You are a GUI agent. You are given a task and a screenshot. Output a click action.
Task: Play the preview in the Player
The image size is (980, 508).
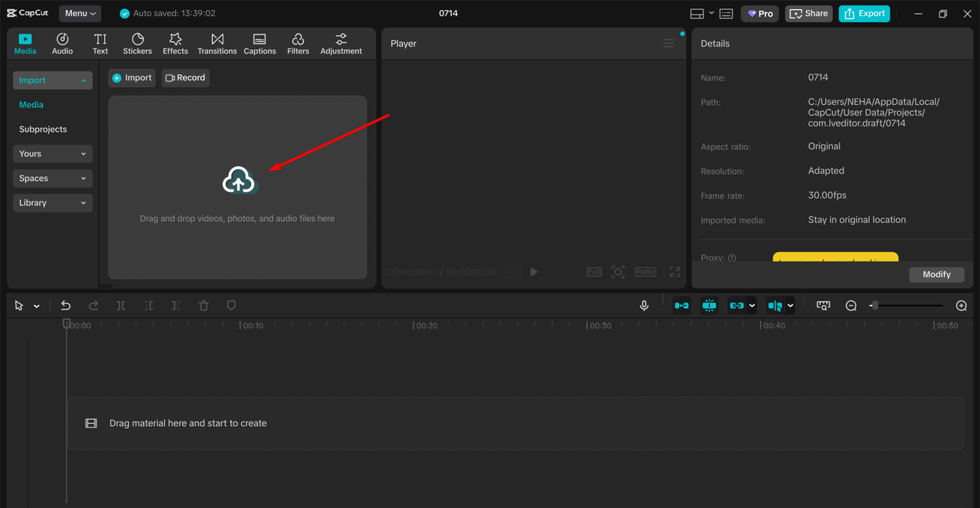[534, 272]
